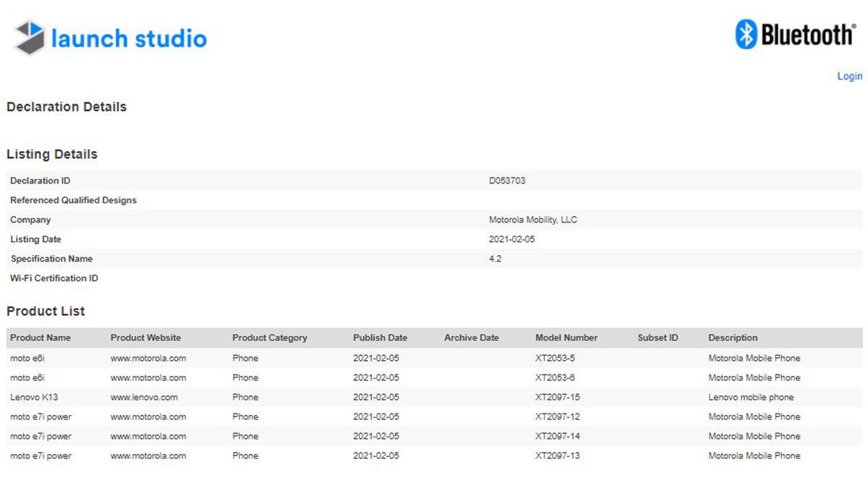Click the launch studio cube logo icon

tap(30, 38)
